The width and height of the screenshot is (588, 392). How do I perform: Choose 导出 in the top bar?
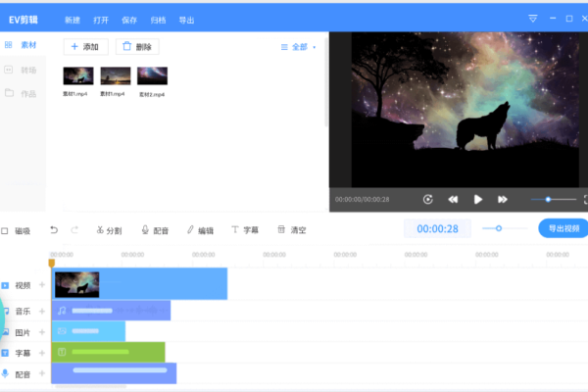186,21
